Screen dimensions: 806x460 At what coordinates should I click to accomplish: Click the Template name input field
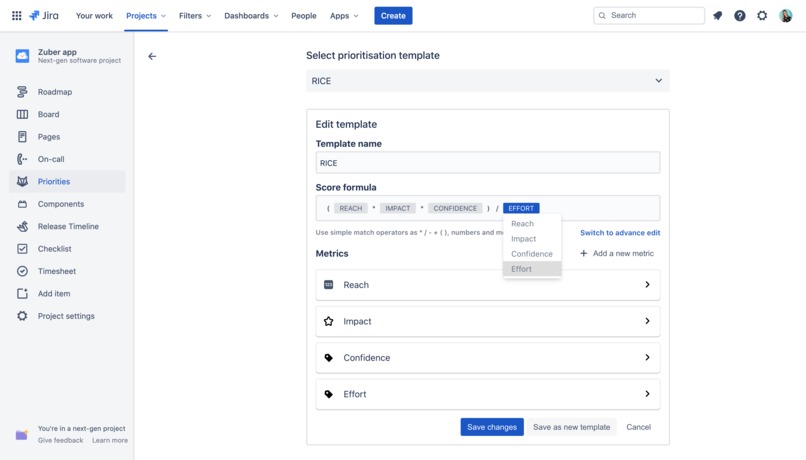pos(488,163)
